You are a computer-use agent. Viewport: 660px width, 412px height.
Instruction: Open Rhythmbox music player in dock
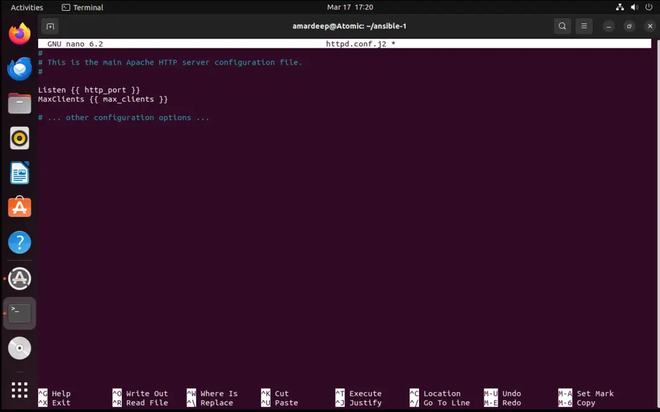point(19,138)
